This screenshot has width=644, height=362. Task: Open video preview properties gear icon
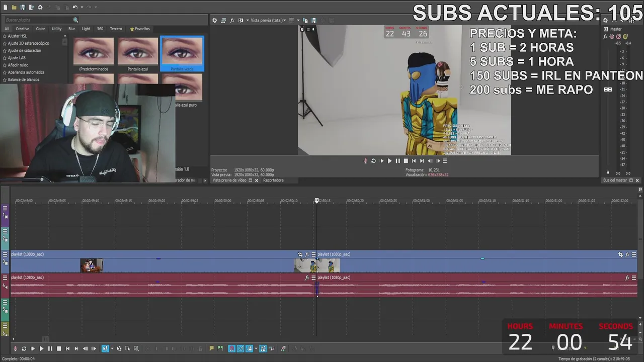(214, 20)
